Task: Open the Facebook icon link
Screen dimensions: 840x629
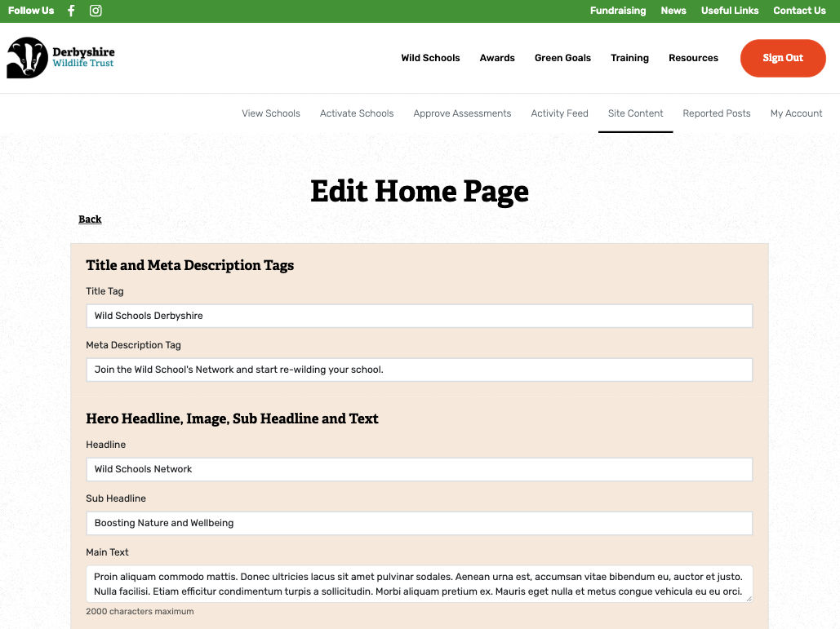Action: [x=71, y=11]
